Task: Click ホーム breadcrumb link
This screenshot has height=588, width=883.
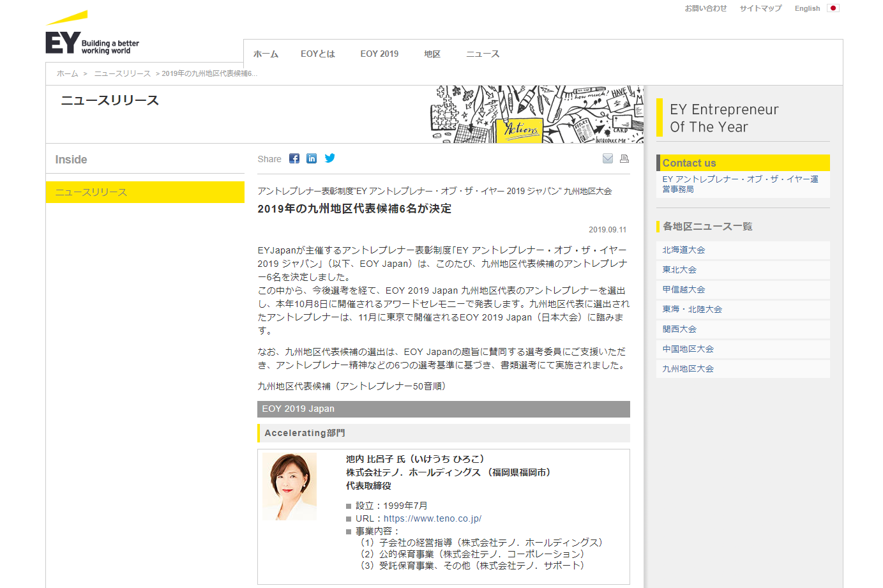Action: pos(67,73)
